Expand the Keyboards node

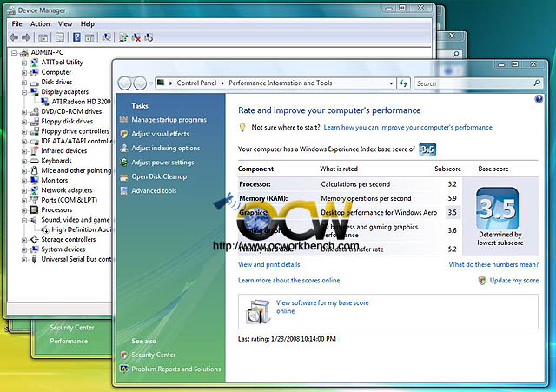tap(24, 162)
